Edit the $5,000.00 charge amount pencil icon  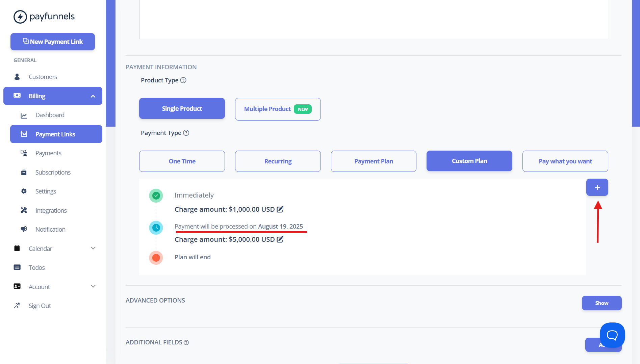[x=280, y=239]
